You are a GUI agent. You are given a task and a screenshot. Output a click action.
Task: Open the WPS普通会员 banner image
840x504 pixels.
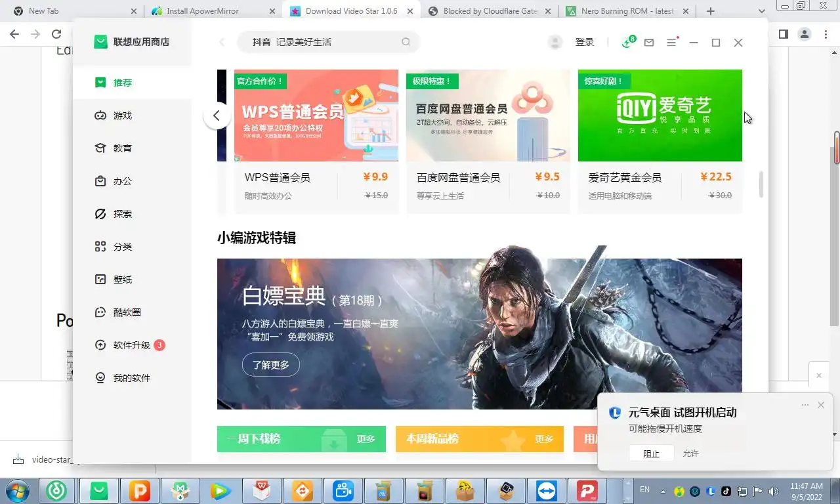[316, 115]
